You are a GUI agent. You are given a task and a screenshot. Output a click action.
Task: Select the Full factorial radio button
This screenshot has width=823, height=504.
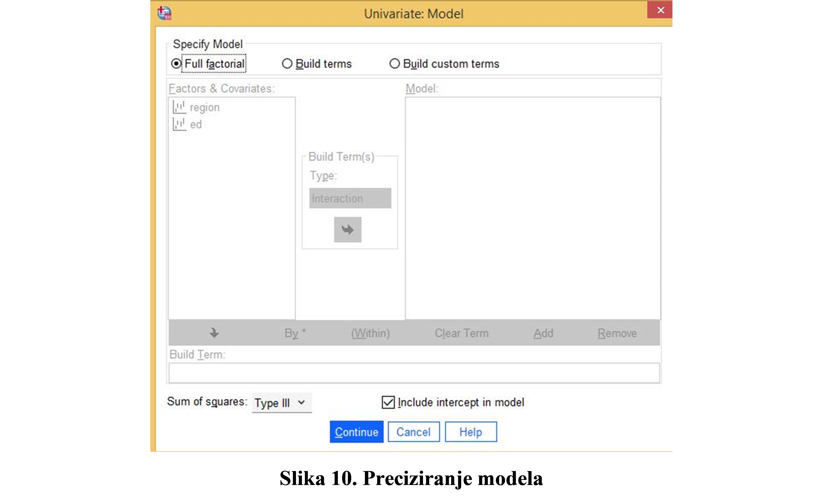(x=176, y=63)
